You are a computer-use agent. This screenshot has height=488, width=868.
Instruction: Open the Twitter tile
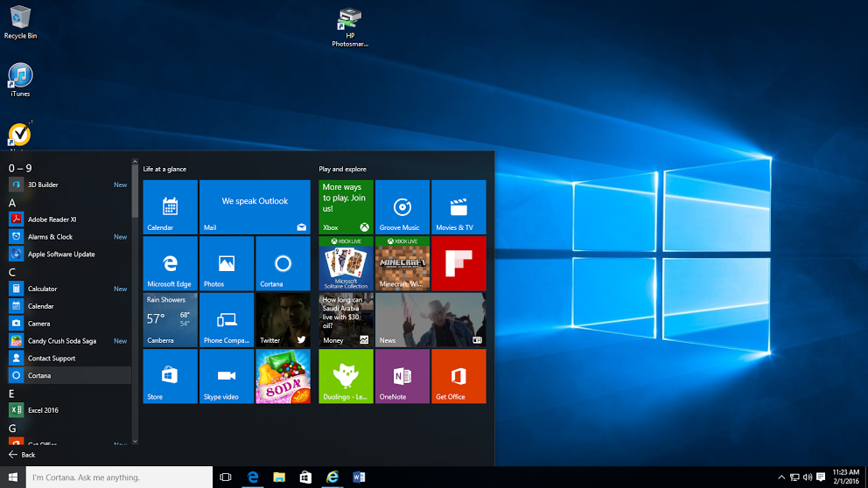pos(283,320)
